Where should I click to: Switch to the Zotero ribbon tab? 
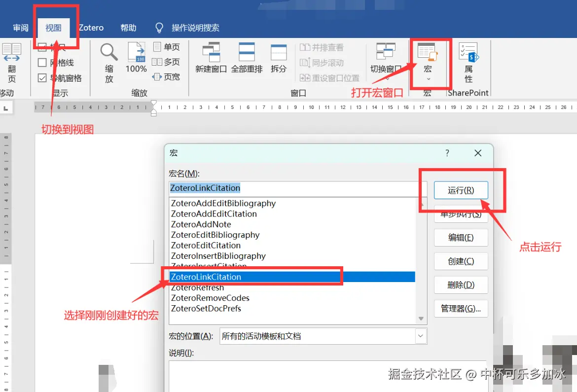[x=91, y=28]
